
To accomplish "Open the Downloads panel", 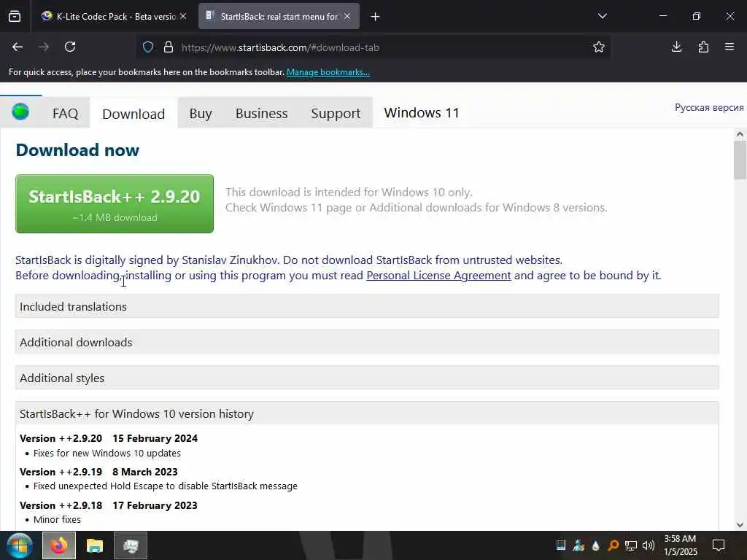I will click(676, 47).
